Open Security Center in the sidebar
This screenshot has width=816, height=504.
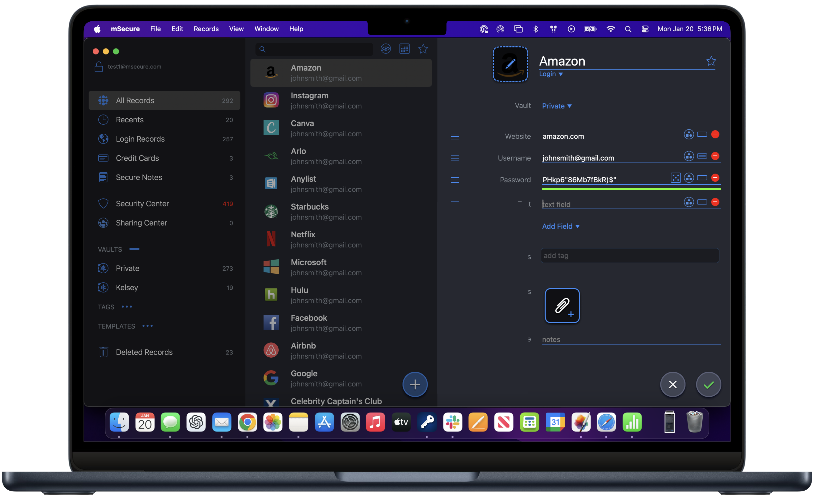(x=142, y=204)
